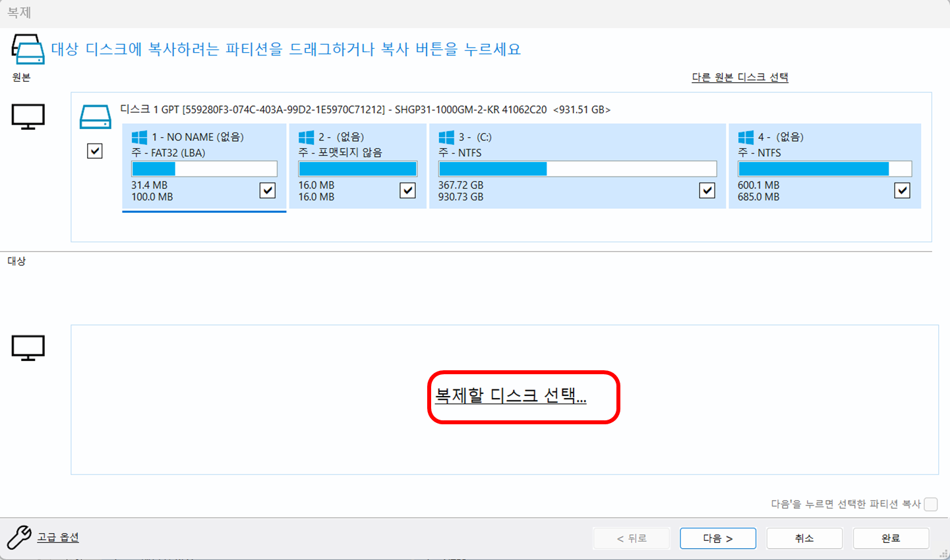
Task: Click the '367.72 GB' used size value
Action: (461, 185)
